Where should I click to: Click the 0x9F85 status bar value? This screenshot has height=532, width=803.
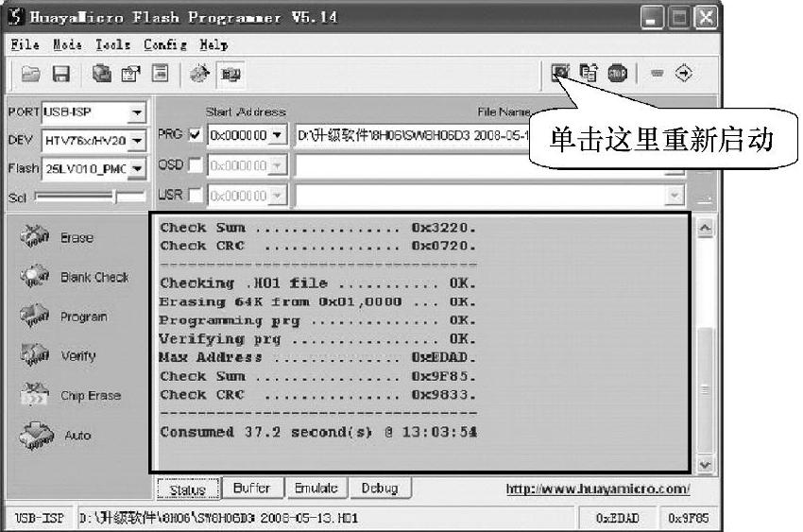click(x=689, y=518)
